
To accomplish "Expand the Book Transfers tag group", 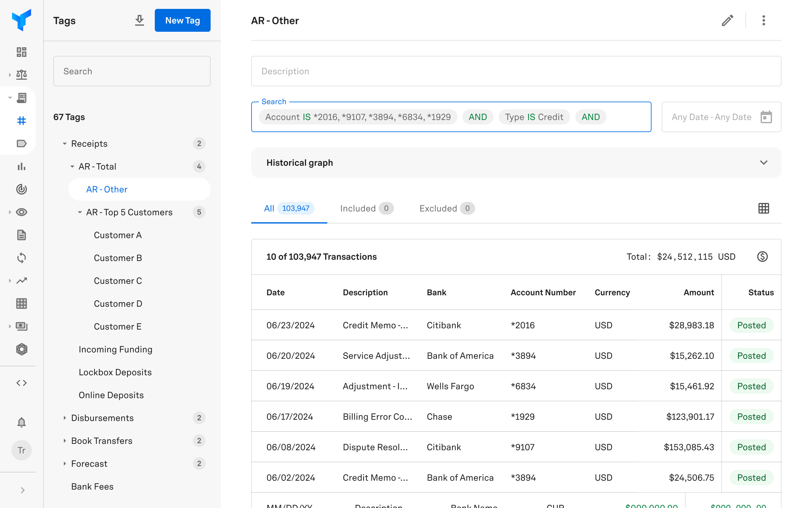I will (x=64, y=440).
